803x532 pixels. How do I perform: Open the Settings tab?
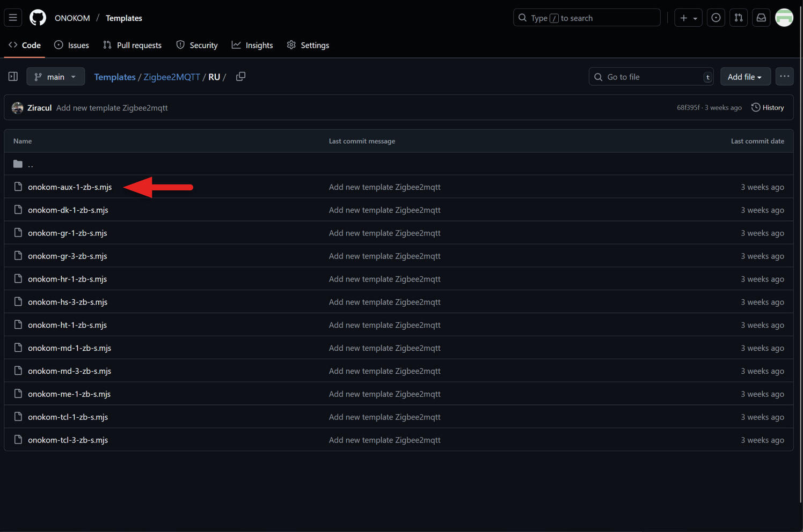coord(308,45)
